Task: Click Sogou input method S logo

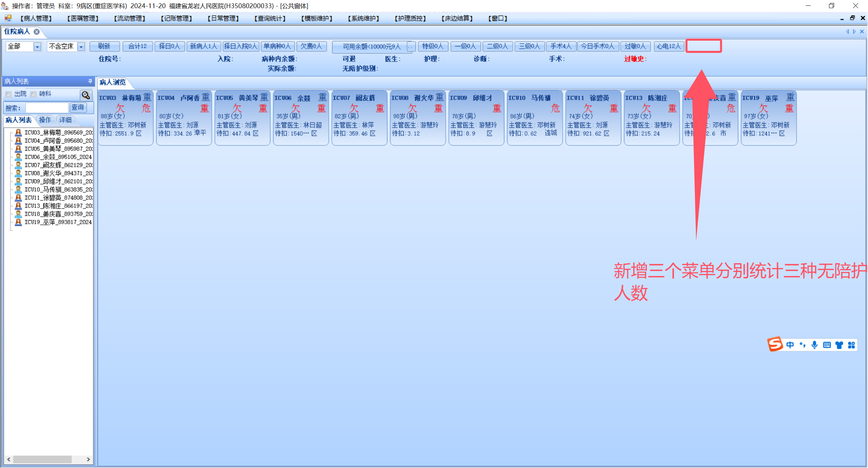Action: coord(775,345)
